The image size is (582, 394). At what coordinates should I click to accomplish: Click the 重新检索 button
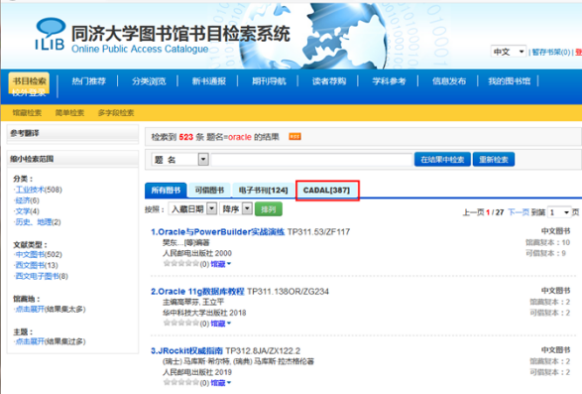click(493, 160)
